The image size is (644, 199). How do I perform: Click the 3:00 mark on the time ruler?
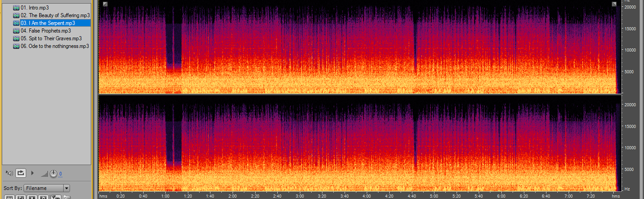pos(300,196)
